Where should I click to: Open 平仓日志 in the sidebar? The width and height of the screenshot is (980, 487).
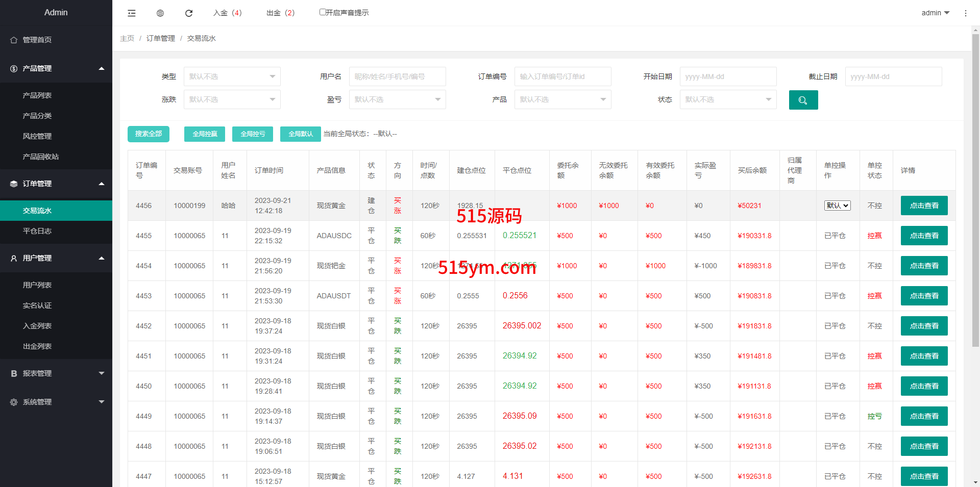(x=37, y=231)
